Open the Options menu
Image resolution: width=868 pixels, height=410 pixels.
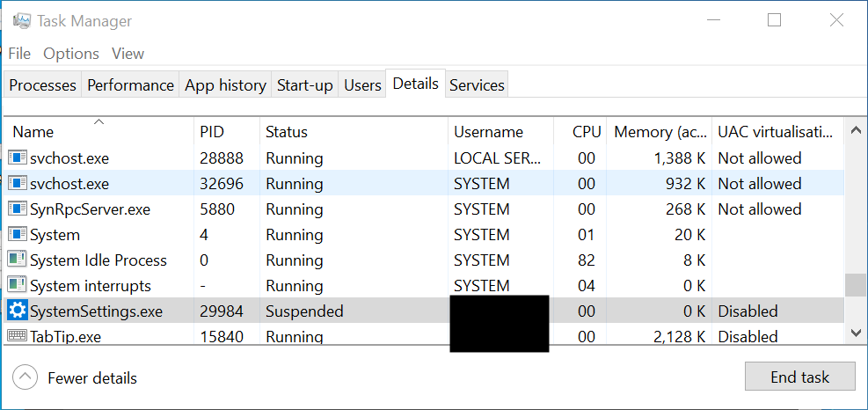[x=71, y=54]
